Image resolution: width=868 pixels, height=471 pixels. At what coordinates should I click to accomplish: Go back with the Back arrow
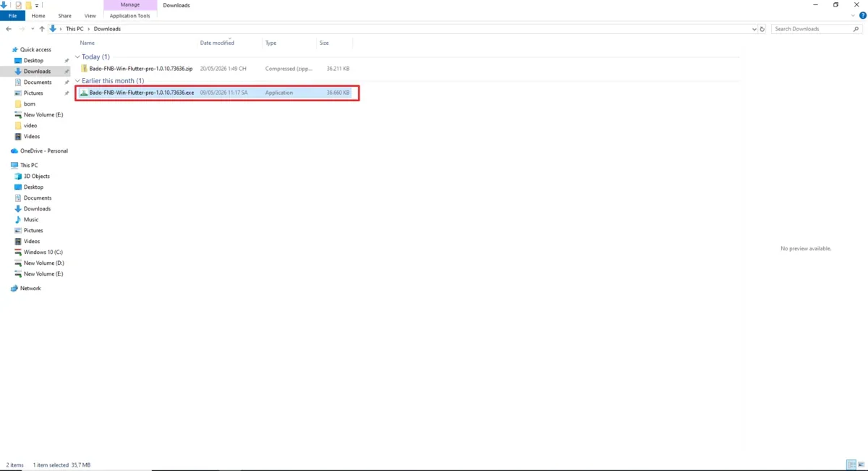point(8,29)
